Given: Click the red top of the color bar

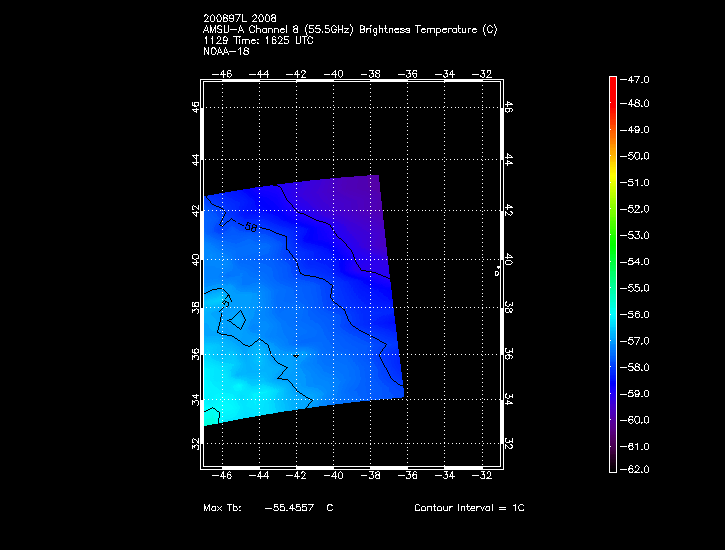Looking at the screenshot, I should 612,82.
